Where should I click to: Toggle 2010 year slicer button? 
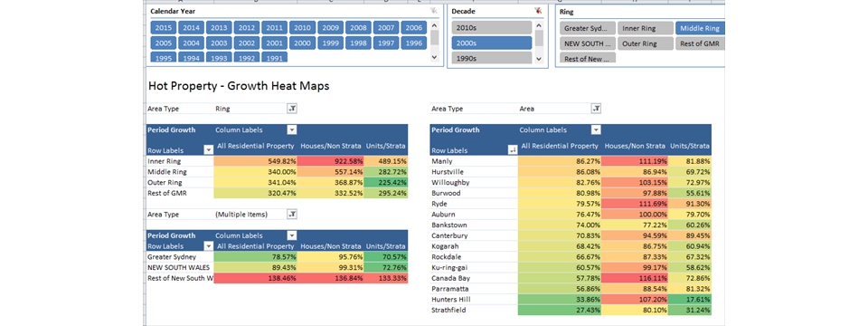coord(302,28)
